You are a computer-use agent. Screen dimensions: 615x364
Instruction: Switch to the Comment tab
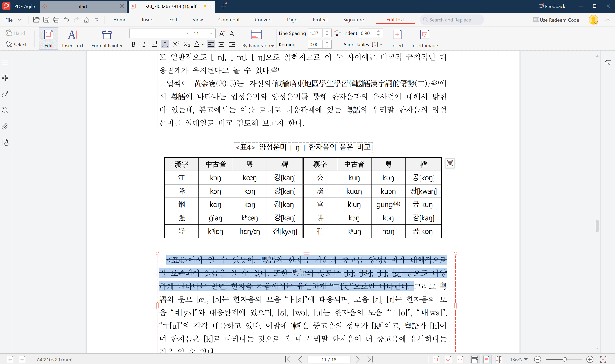point(229,20)
